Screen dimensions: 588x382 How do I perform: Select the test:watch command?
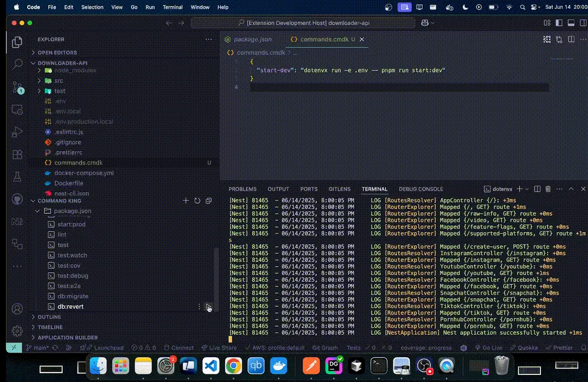[72, 255]
